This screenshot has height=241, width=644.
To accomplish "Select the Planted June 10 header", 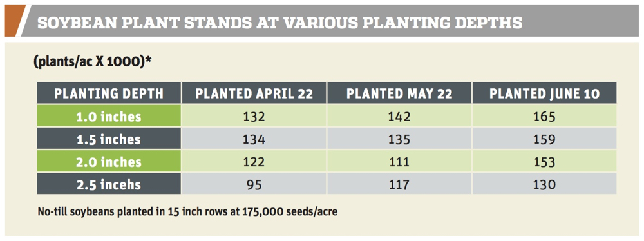I will pos(545,93).
